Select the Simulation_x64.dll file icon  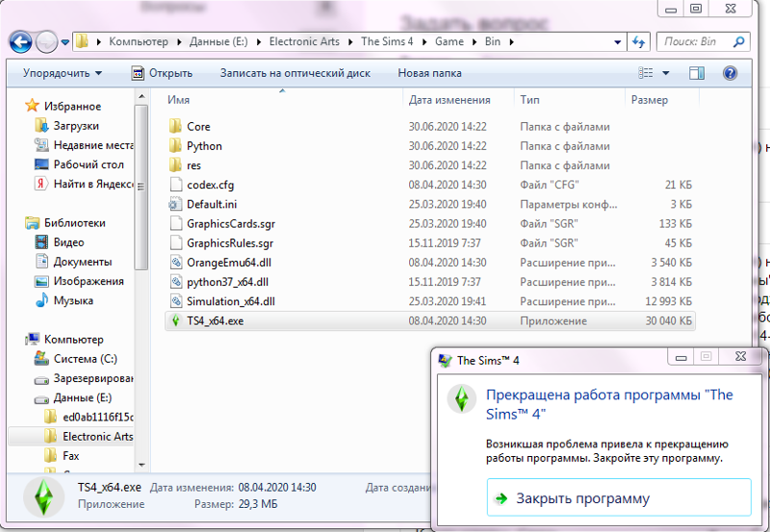point(176,301)
